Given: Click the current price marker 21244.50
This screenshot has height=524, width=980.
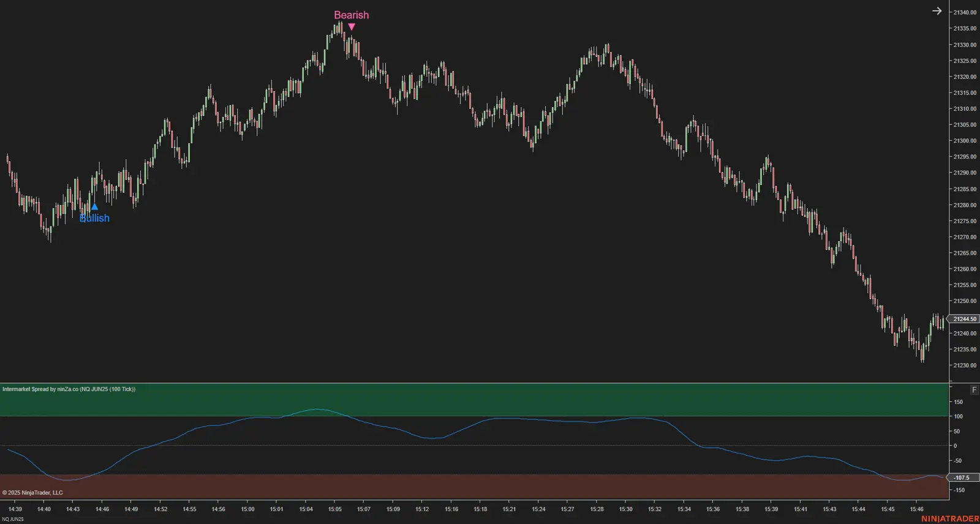Looking at the screenshot, I should (x=964, y=319).
